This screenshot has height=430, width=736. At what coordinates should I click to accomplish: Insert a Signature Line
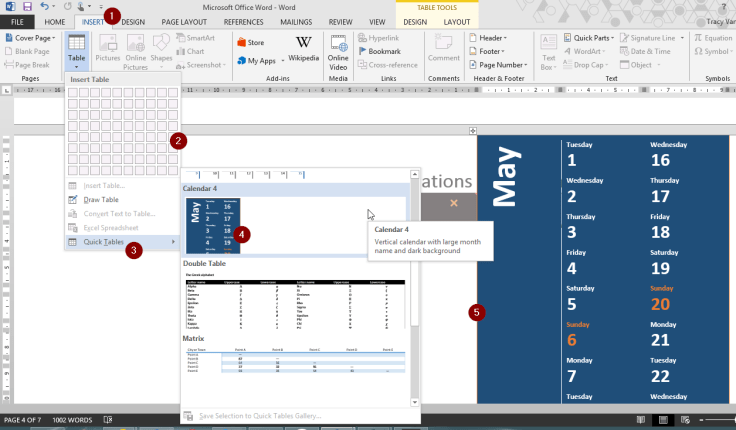tap(648, 38)
